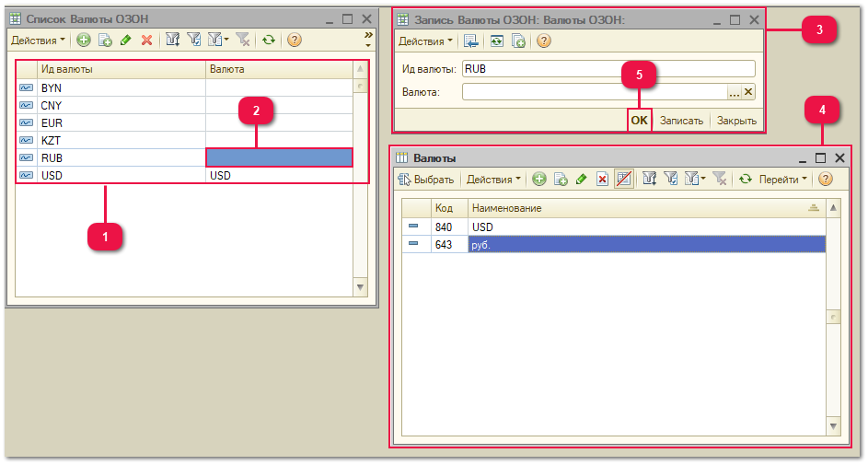Image resolution: width=868 pixels, height=465 pixels.
Task: Disable filter icon in Список Валюты ОЗОН
Action: (x=242, y=40)
